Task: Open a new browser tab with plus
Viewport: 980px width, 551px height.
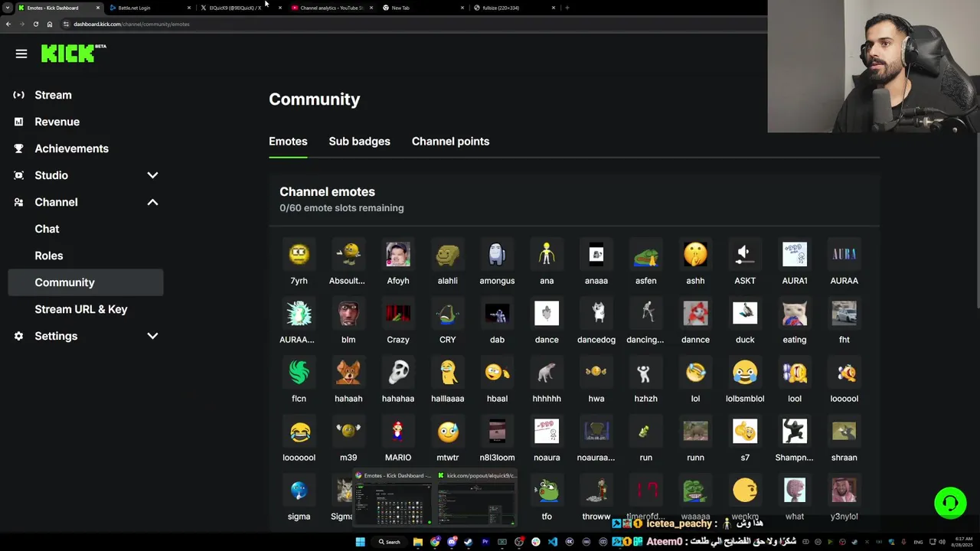Action: pyautogui.click(x=567, y=8)
